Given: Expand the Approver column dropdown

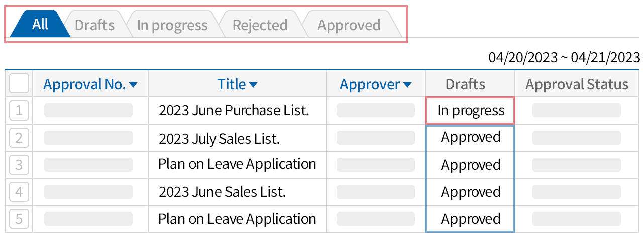Looking at the screenshot, I should (407, 85).
